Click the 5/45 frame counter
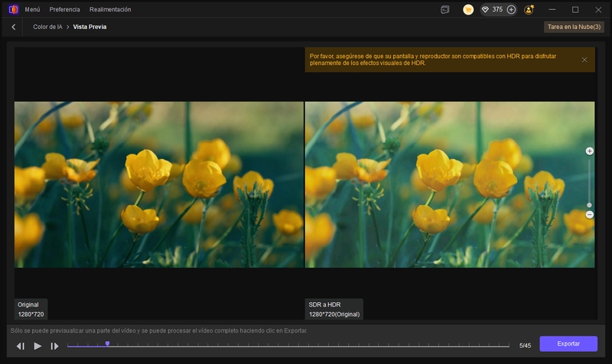612x364 pixels. coord(525,346)
